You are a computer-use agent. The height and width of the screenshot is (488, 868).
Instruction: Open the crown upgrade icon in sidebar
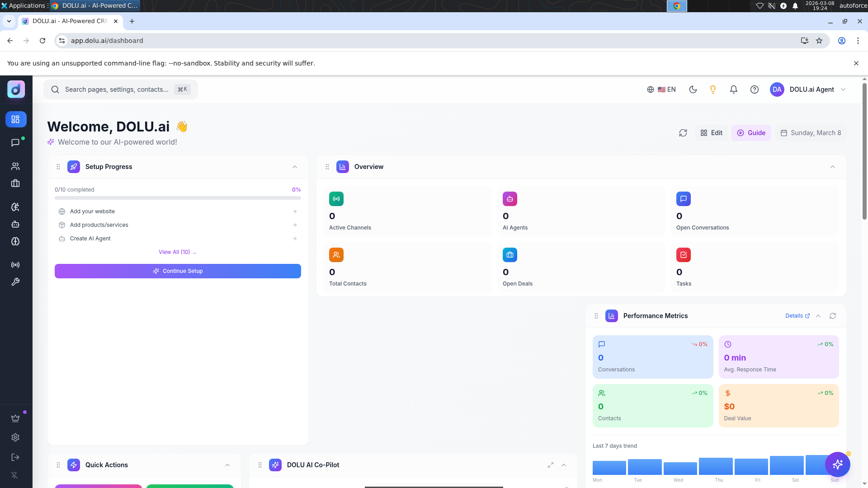pyautogui.click(x=15, y=418)
